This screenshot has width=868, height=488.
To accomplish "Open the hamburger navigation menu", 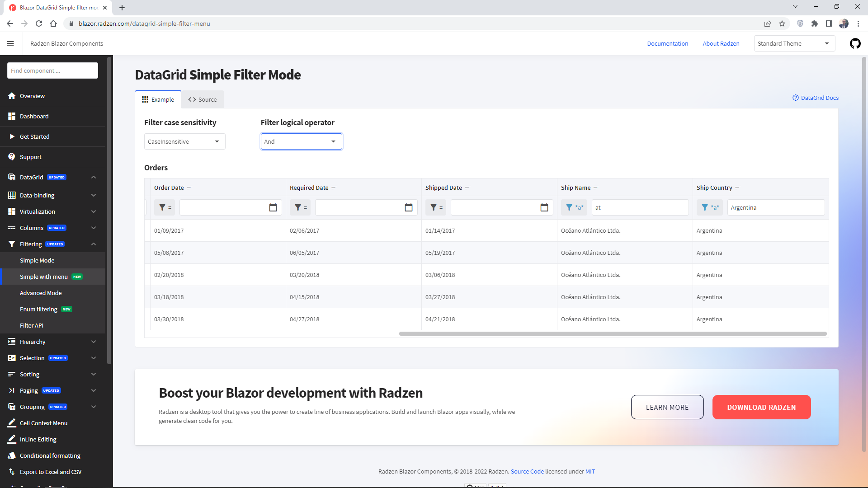I will (x=10, y=43).
